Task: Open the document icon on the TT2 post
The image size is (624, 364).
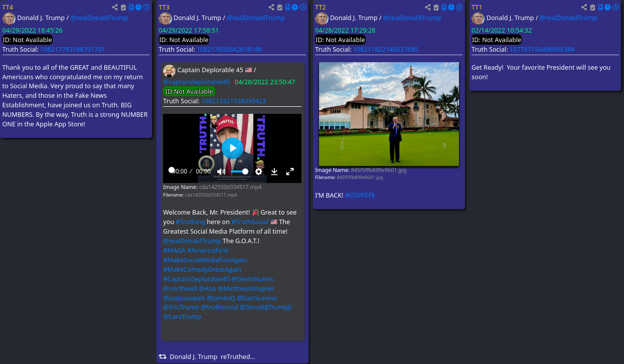Action: [x=444, y=8]
